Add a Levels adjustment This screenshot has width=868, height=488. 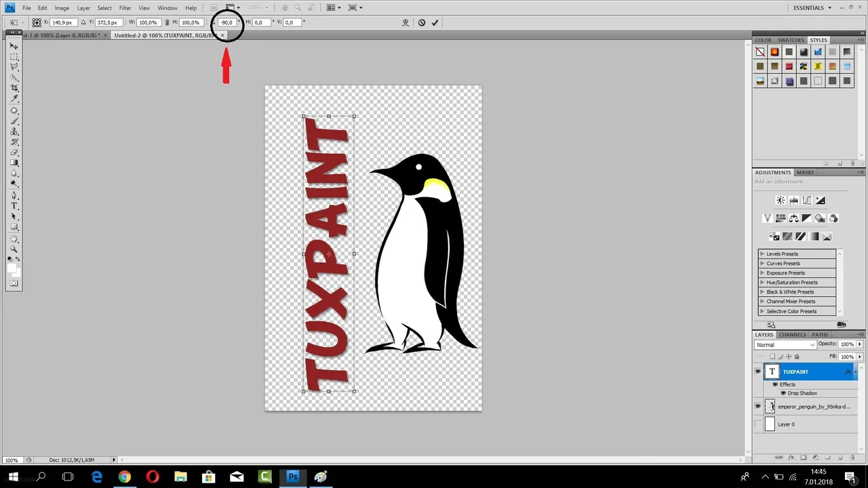(x=793, y=200)
